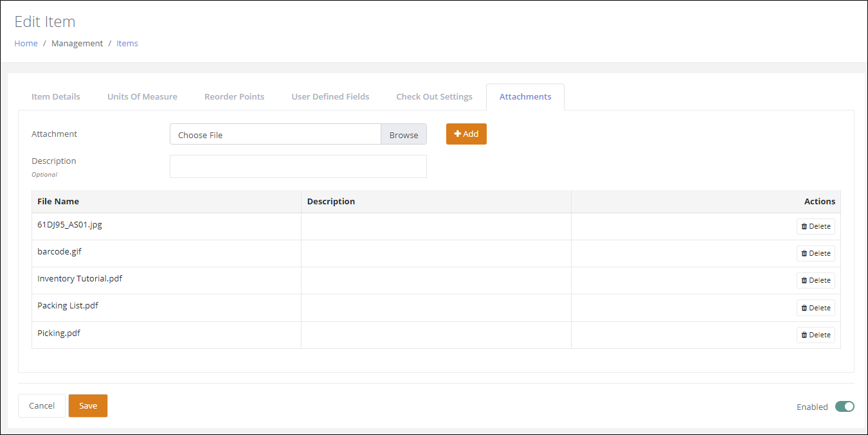Delete the Packing List.pdf attachment
The width and height of the screenshot is (868, 435).
tap(815, 308)
